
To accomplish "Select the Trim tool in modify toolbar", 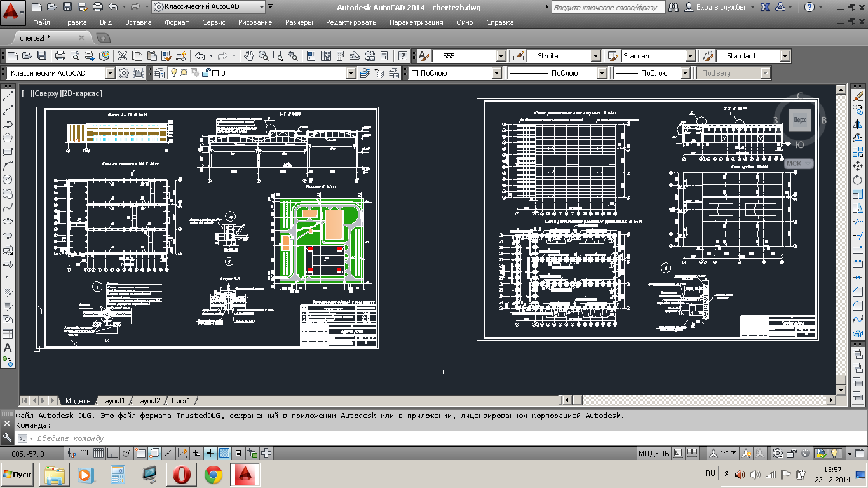I will point(858,222).
